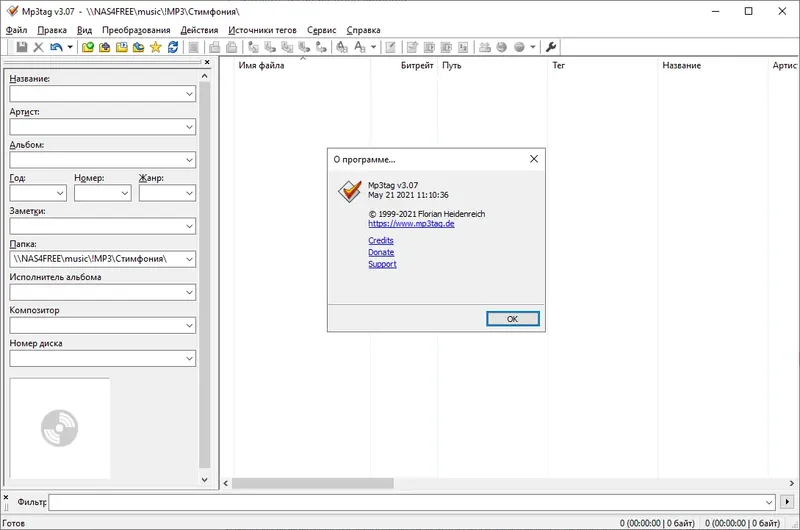The width and height of the screenshot is (800, 530).
Task: Click the cover art disc placeholder
Action: (x=60, y=428)
